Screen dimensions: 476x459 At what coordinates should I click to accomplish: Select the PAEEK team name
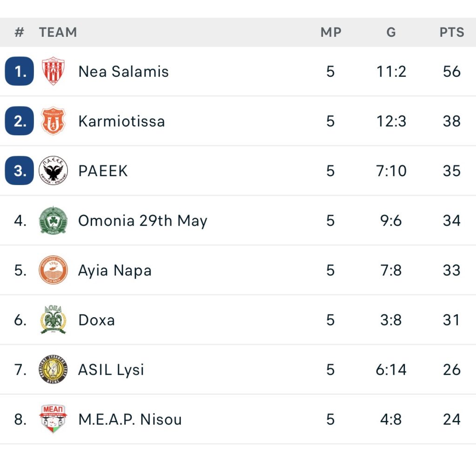[x=103, y=171]
